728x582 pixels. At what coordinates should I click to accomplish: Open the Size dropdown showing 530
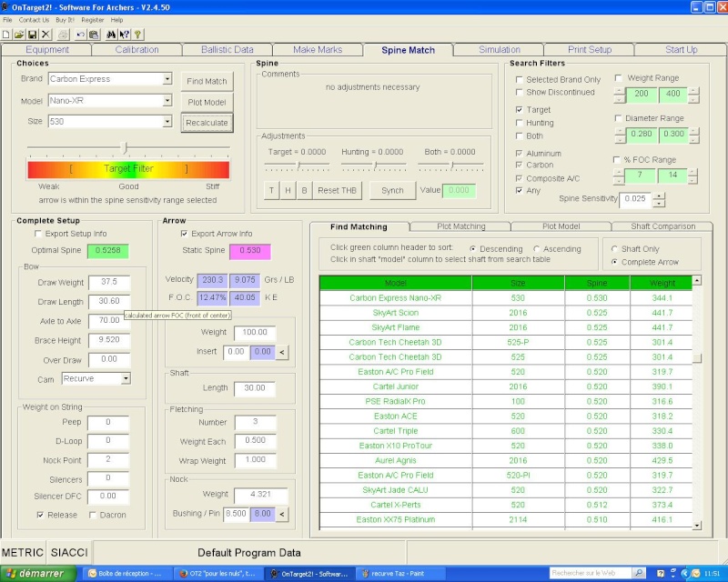pos(167,122)
